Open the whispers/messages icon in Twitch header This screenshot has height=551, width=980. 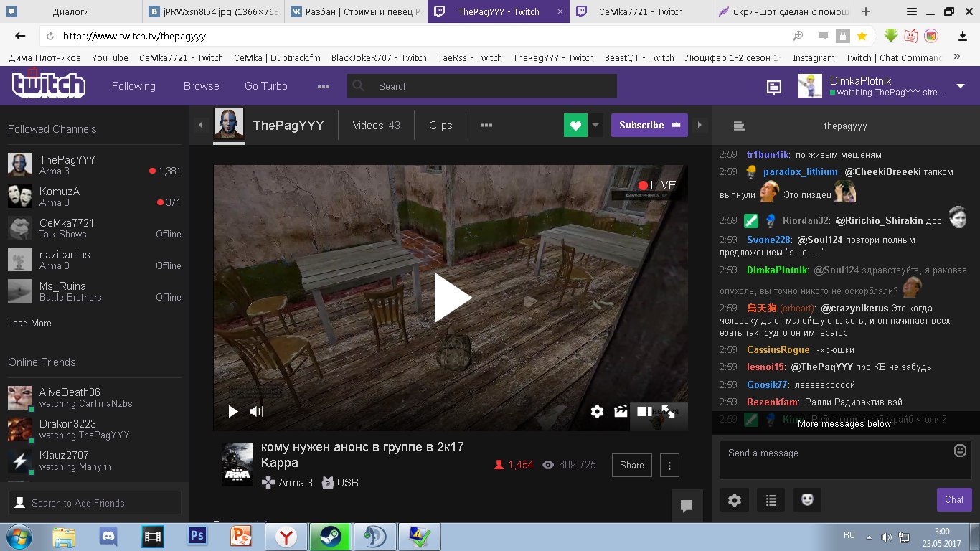(x=774, y=87)
